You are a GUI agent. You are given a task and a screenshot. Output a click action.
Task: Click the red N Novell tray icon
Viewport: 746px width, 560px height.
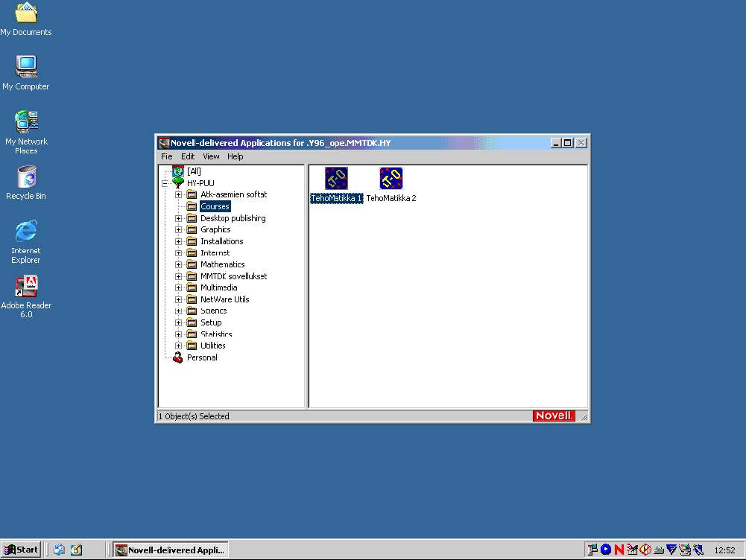[x=619, y=550]
